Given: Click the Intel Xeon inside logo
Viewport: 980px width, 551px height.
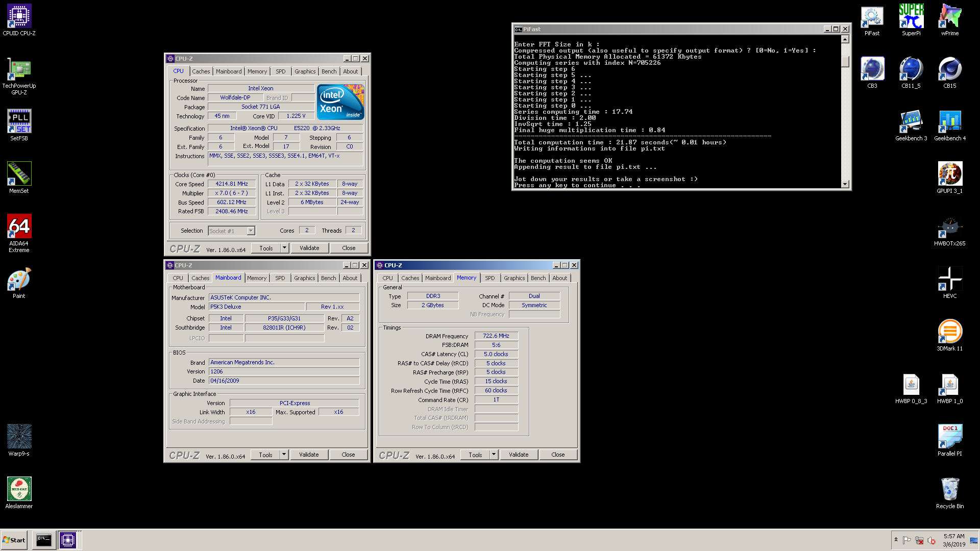Looking at the screenshot, I should 340,102.
